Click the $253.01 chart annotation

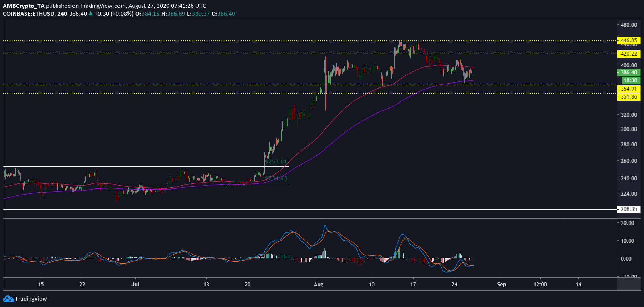pos(276,162)
